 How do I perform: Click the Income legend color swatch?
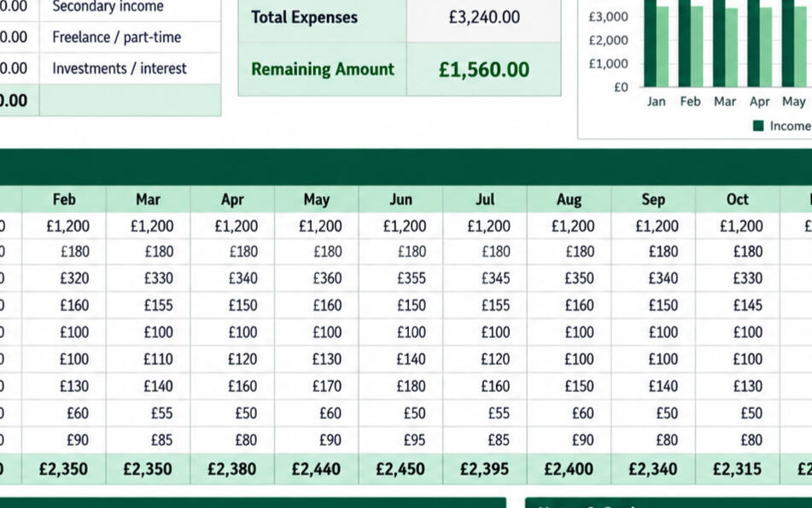758,126
